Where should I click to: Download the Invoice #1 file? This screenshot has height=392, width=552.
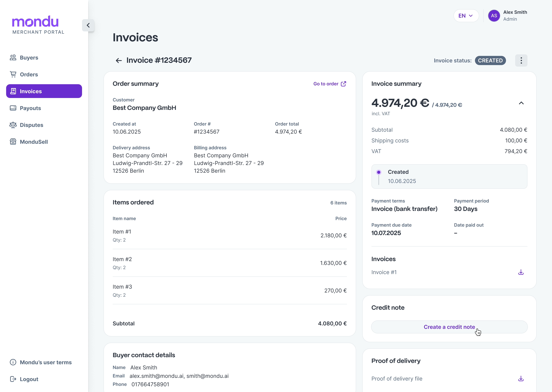point(521,272)
